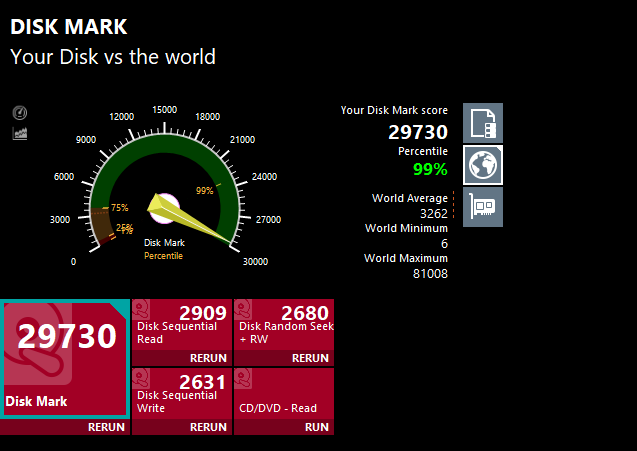
Task: Switch to the speedometer gauge view icon
Action: [20, 113]
